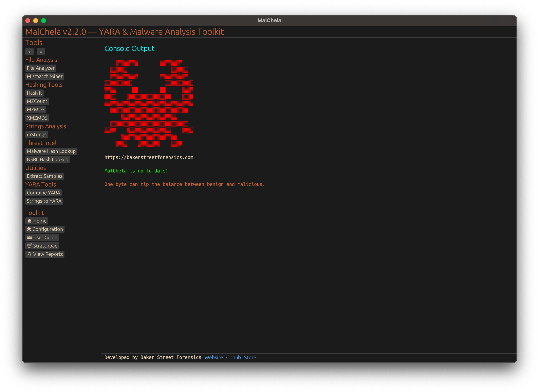539x392 pixels.
Task: Run the MZCount tool
Action: pyautogui.click(x=37, y=101)
